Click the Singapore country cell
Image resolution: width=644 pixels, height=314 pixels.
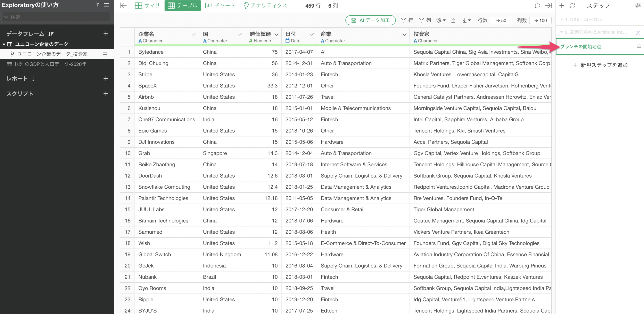click(222, 153)
